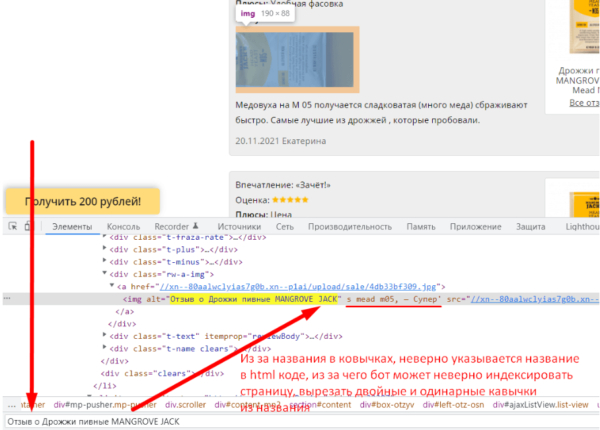
Task: Collapse the a href anchor node
Action: point(112,286)
